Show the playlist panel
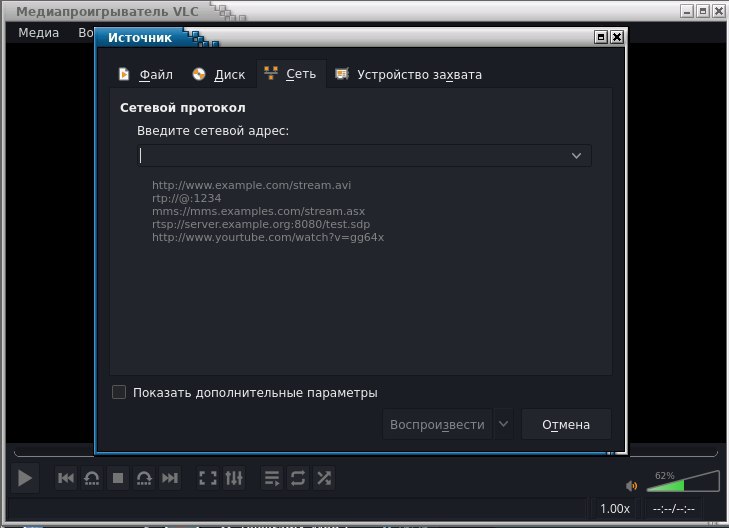Screen dimensions: 729x528 coord(272,478)
